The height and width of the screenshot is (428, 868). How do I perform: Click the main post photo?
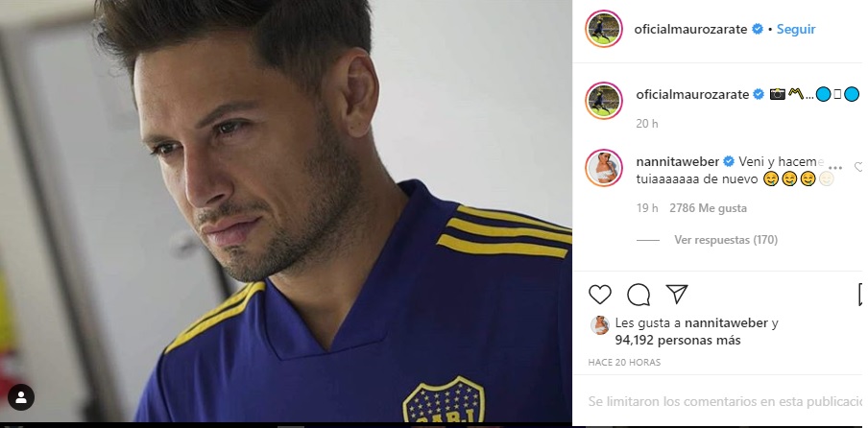pyautogui.click(x=286, y=211)
